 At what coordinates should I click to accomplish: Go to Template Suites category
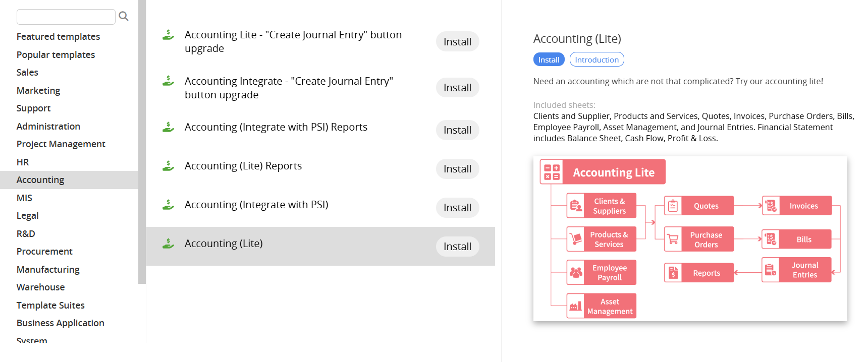click(50, 306)
